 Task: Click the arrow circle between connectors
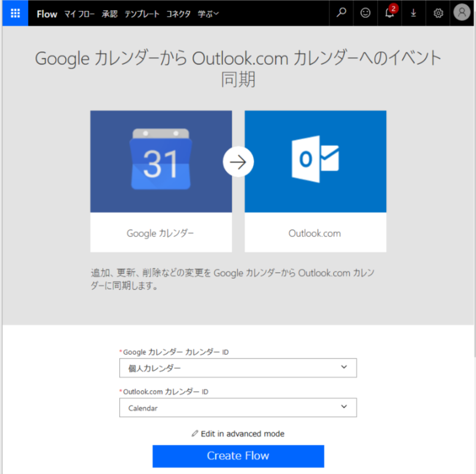tap(238, 162)
